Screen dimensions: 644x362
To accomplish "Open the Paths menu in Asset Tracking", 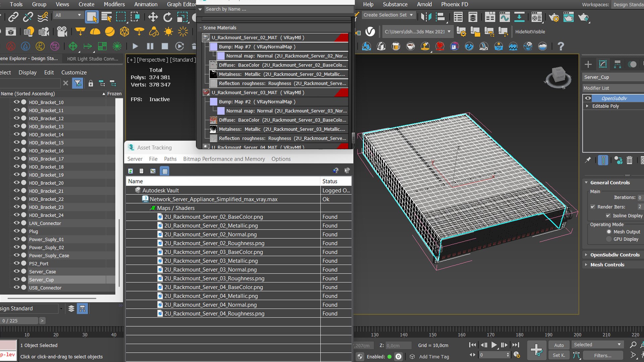I will click(170, 159).
